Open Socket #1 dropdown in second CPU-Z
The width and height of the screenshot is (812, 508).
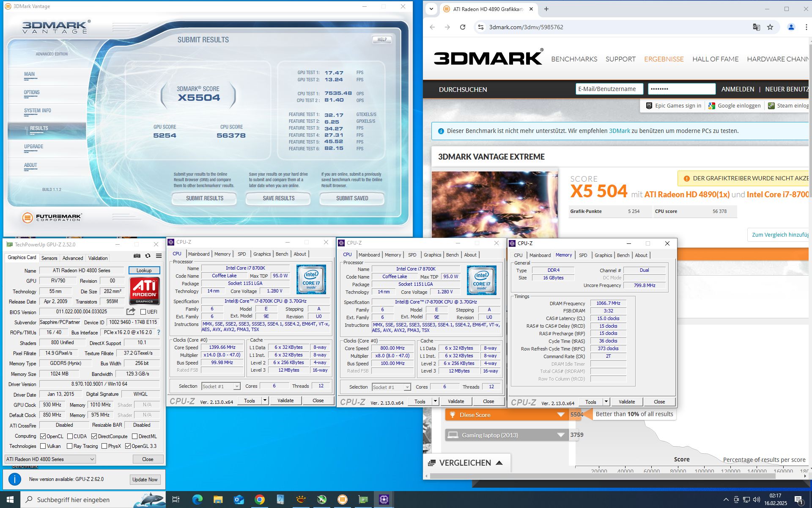[391, 387]
